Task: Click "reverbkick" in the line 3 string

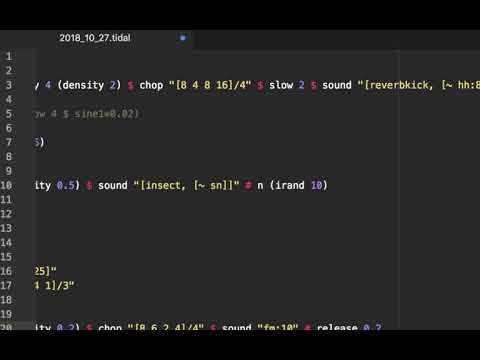Action: click(x=399, y=85)
